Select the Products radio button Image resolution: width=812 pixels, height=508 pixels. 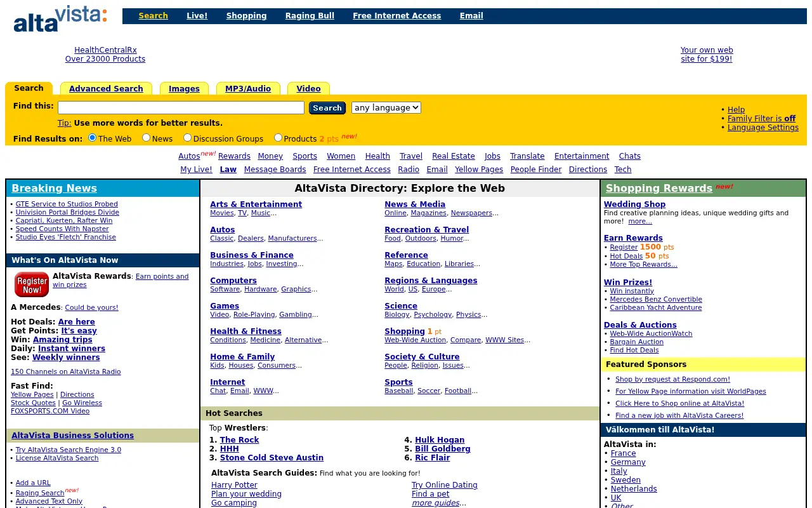pyautogui.click(x=278, y=138)
